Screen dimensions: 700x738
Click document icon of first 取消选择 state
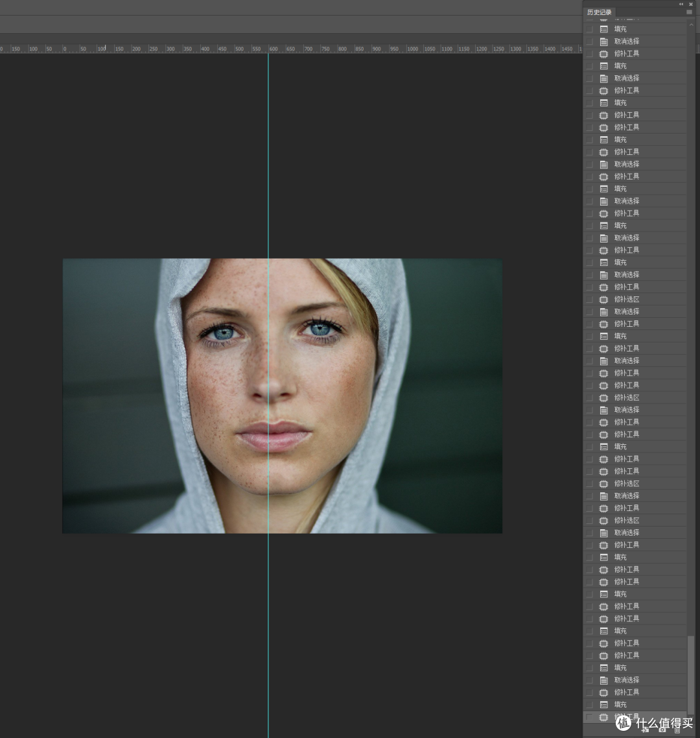pos(603,42)
